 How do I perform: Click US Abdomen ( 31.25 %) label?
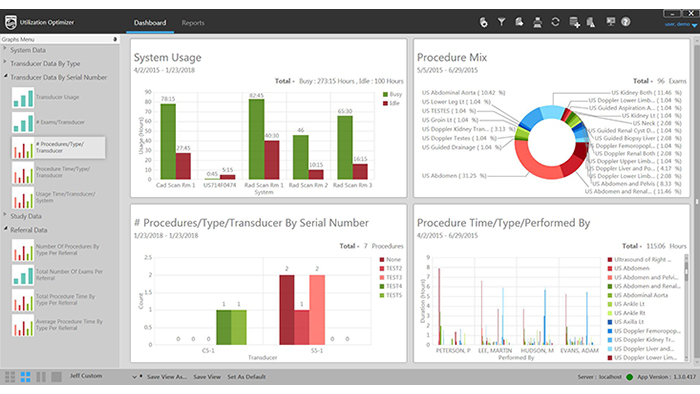pyautogui.click(x=454, y=176)
